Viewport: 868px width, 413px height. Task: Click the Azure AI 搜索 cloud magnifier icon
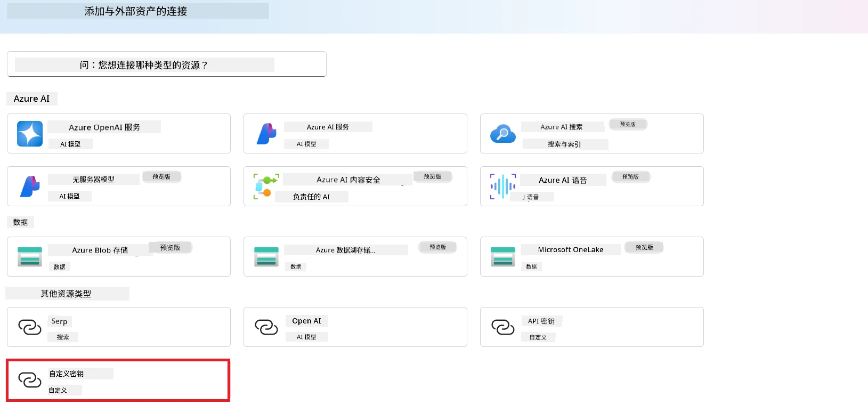pos(503,134)
